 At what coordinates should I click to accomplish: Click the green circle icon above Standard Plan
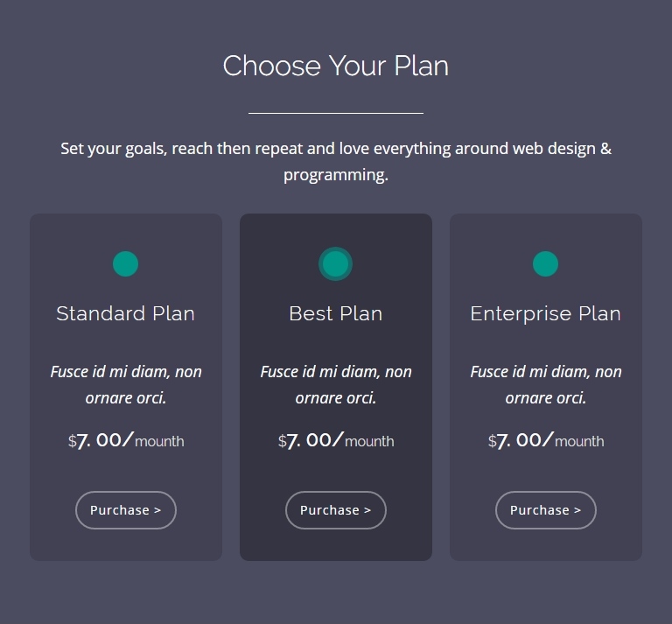(125, 263)
